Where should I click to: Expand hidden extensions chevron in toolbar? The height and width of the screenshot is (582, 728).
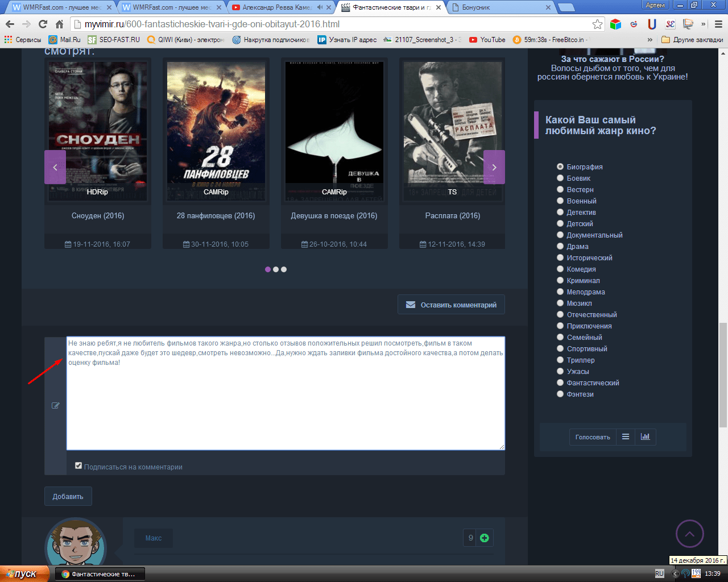coord(703,24)
